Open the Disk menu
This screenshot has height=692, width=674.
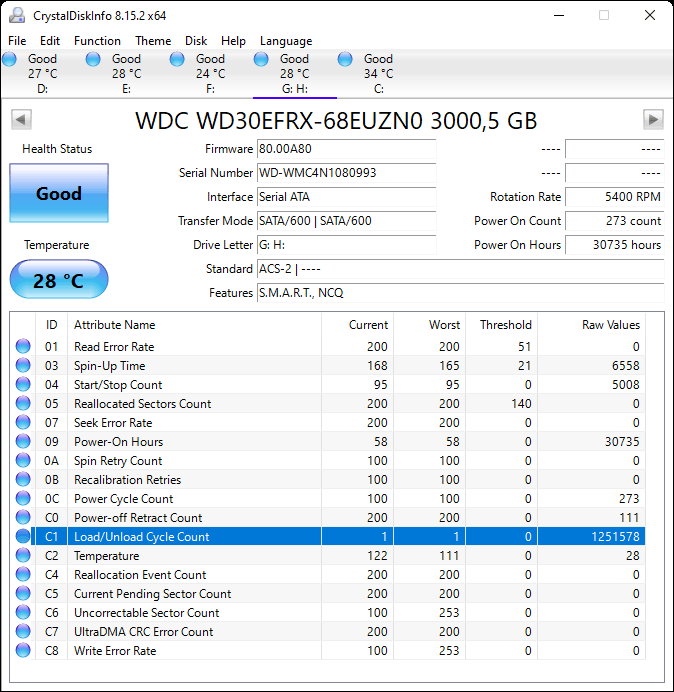pyautogui.click(x=196, y=41)
